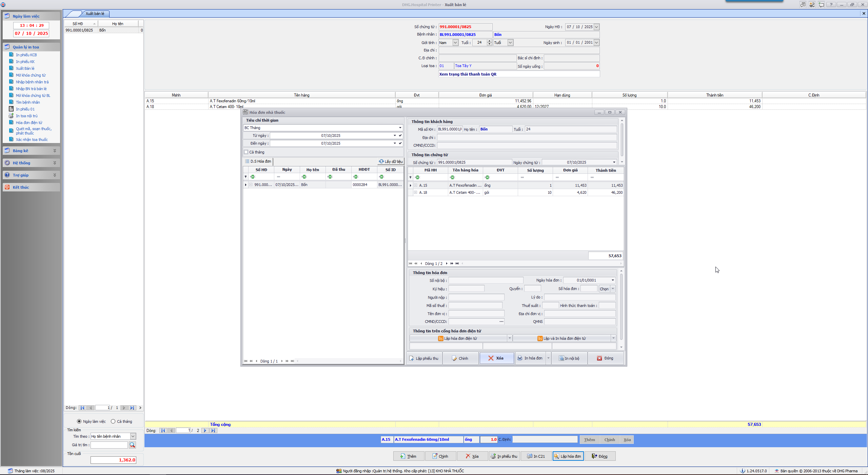Open Hóa đơn điện tử menu item

click(29, 122)
